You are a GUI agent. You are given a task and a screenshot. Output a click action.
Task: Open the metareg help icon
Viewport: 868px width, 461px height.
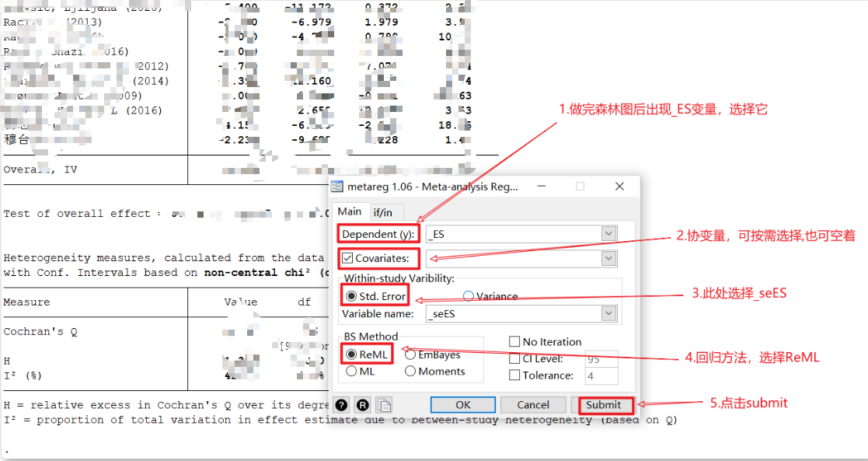340,405
